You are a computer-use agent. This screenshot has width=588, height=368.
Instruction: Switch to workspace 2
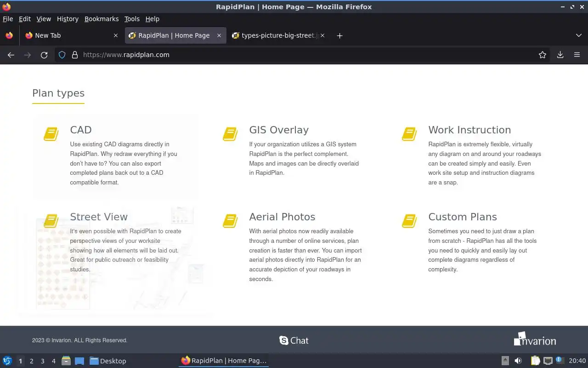[31, 361]
